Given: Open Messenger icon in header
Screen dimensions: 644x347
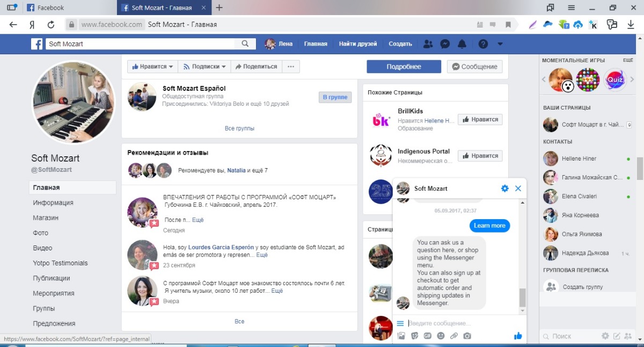Looking at the screenshot, I should (x=445, y=44).
